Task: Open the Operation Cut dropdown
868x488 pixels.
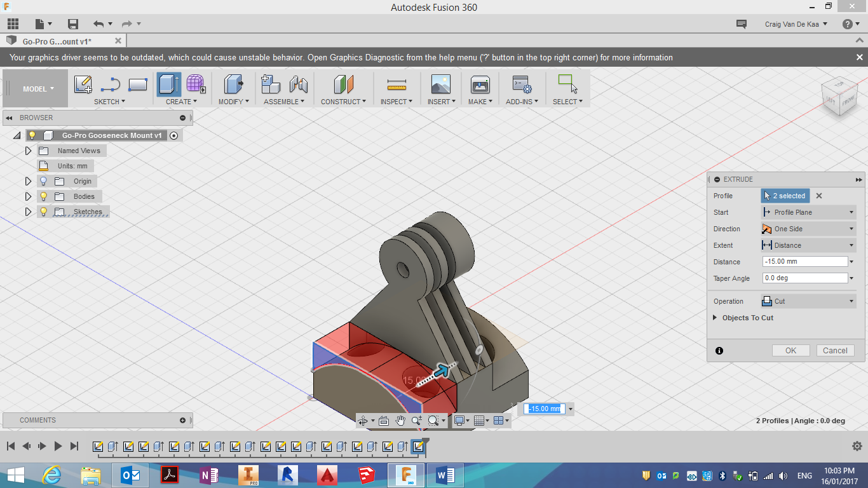Action: (808, 301)
